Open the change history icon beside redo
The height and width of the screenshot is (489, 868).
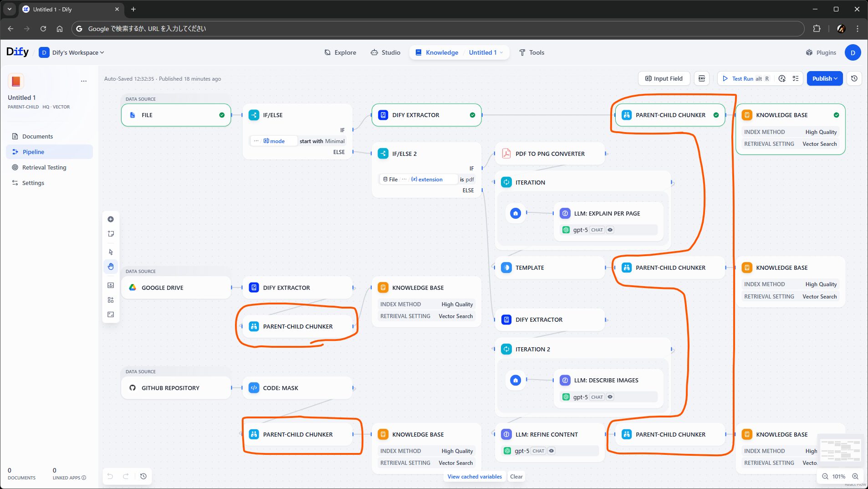tap(143, 476)
